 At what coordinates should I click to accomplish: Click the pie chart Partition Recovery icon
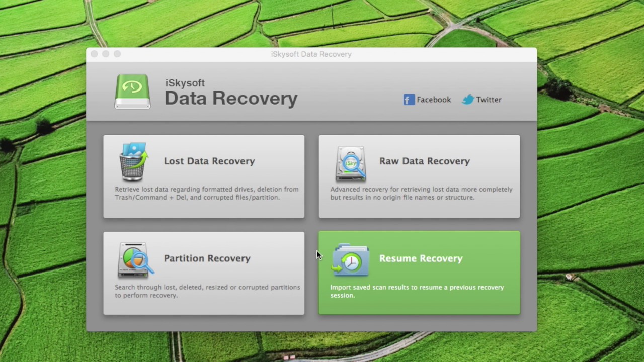135,260
